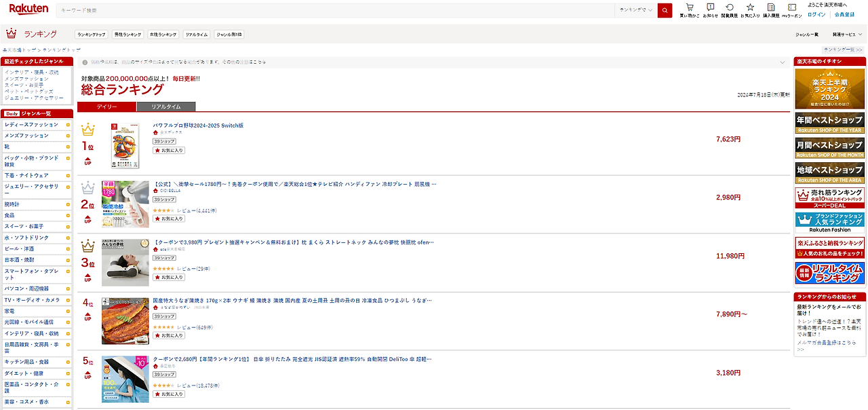This screenshot has width=868, height=410.
Task: Open the blue リアルタイムランキング banner
Action: pyautogui.click(x=830, y=273)
